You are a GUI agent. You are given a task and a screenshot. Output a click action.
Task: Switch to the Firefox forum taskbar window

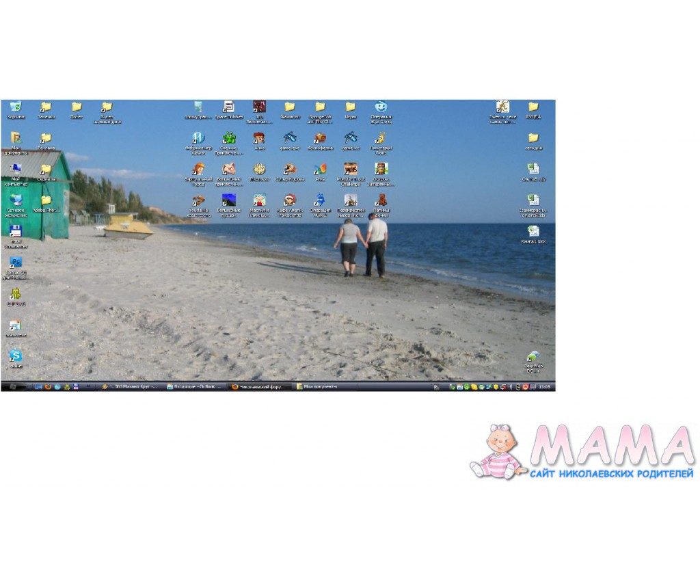pyautogui.click(x=260, y=386)
